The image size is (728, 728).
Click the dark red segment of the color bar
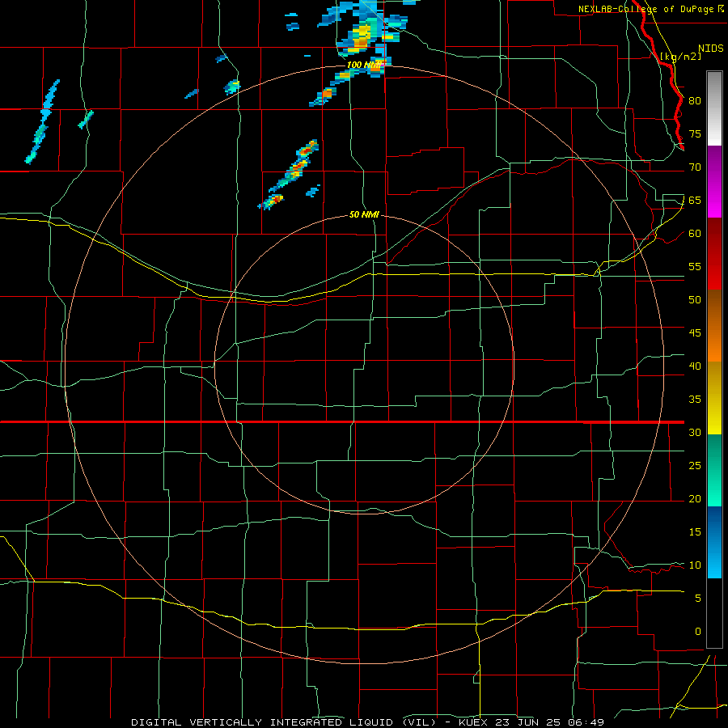[x=714, y=254]
